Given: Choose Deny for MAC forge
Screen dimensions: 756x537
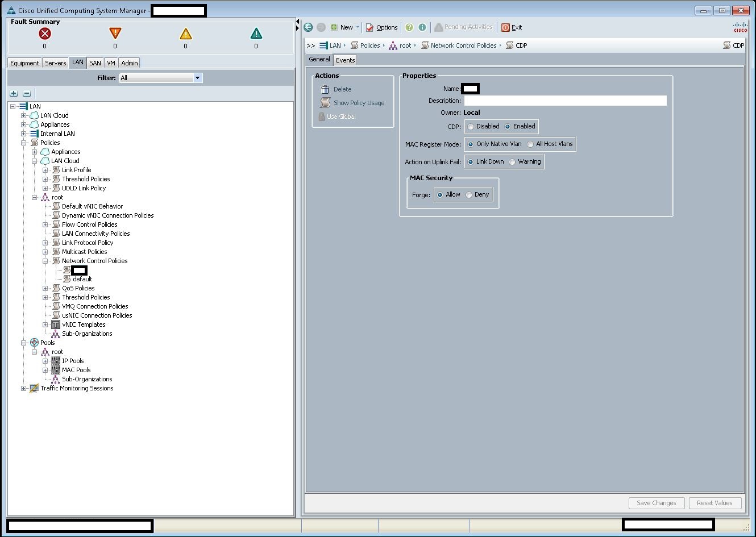Looking at the screenshot, I should pyautogui.click(x=469, y=195).
